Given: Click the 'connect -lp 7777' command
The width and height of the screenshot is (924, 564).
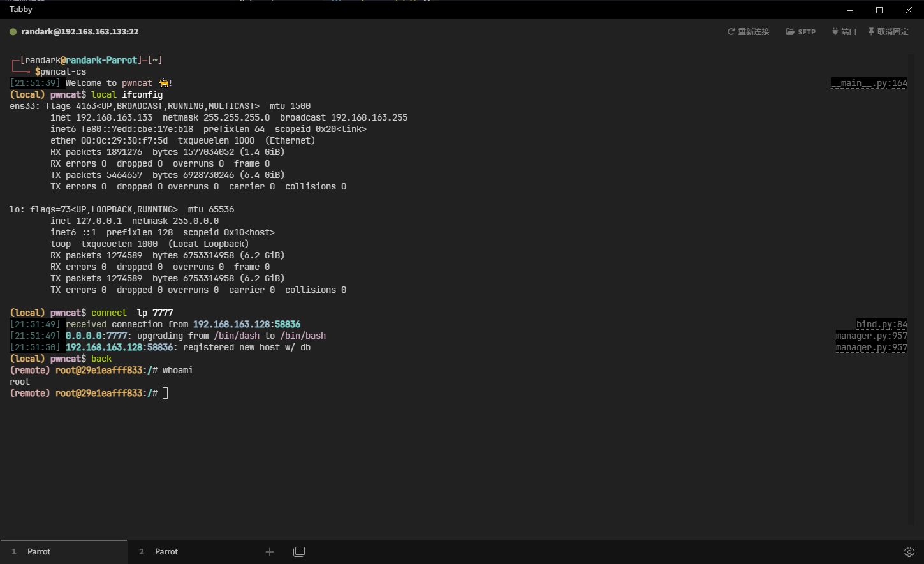Looking at the screenshot, I should click(132, 313).
